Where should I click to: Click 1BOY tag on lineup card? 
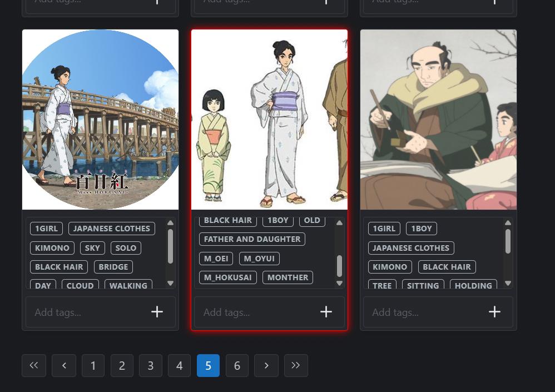[x=278, y=221]
